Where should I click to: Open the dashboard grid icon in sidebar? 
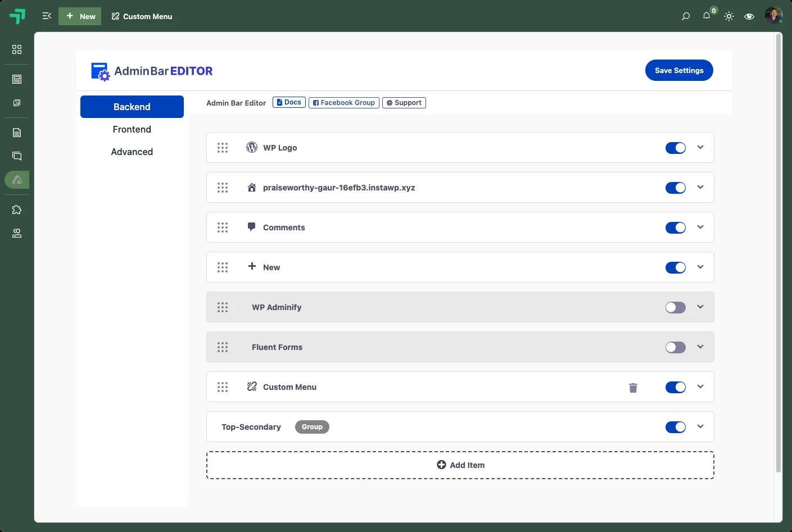click(17, 49)
